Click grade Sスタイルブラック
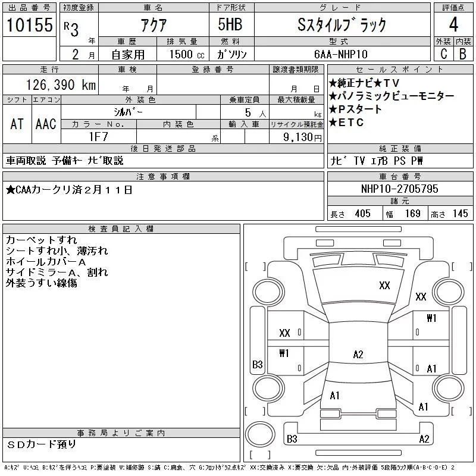This screenshot has height=476, width=476. [342, 24]
